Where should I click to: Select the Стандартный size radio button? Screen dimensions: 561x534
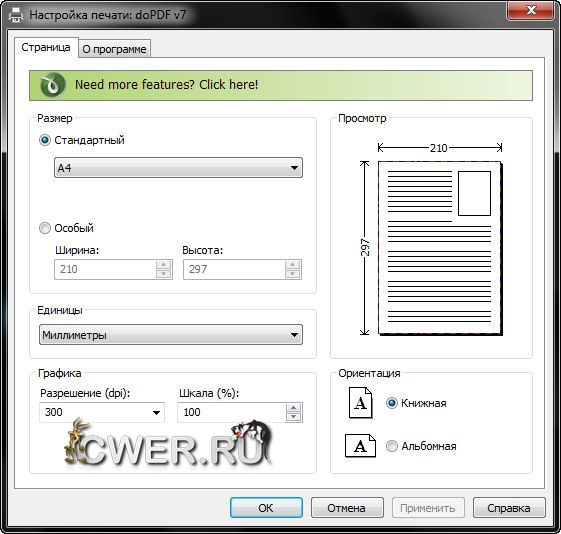tap(45, 140)
